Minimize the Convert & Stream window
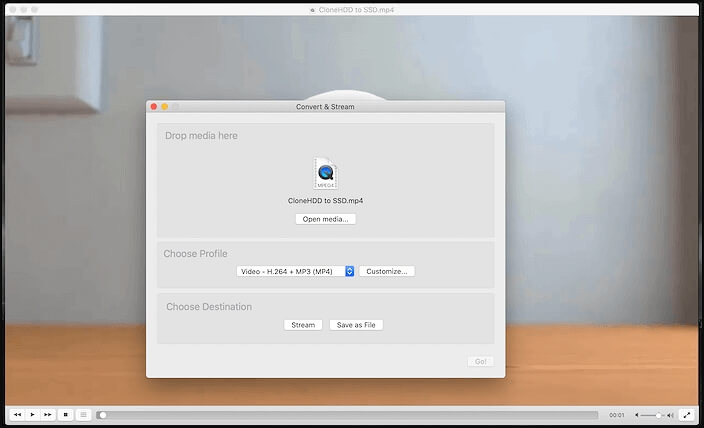The image size is (704, 428). (x=165, y=106)
